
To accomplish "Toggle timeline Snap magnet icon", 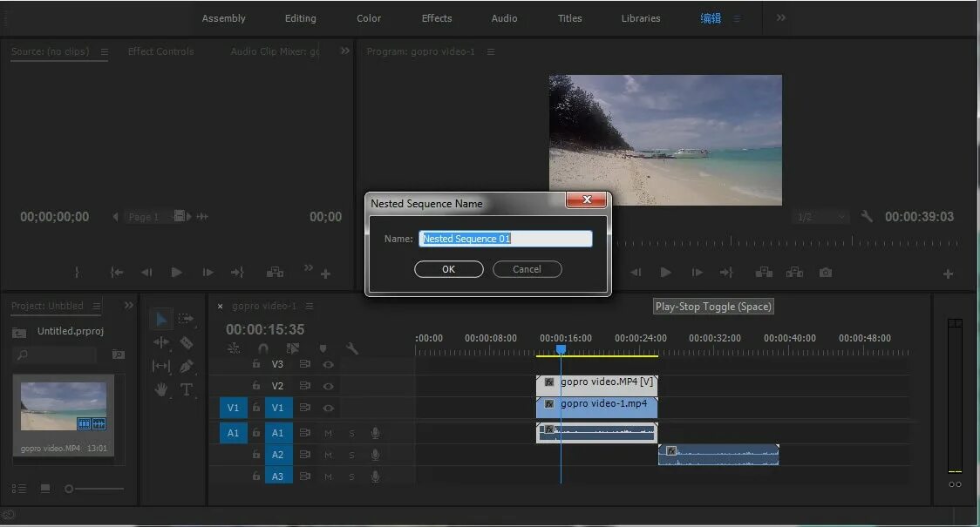I will click(263, 348).
